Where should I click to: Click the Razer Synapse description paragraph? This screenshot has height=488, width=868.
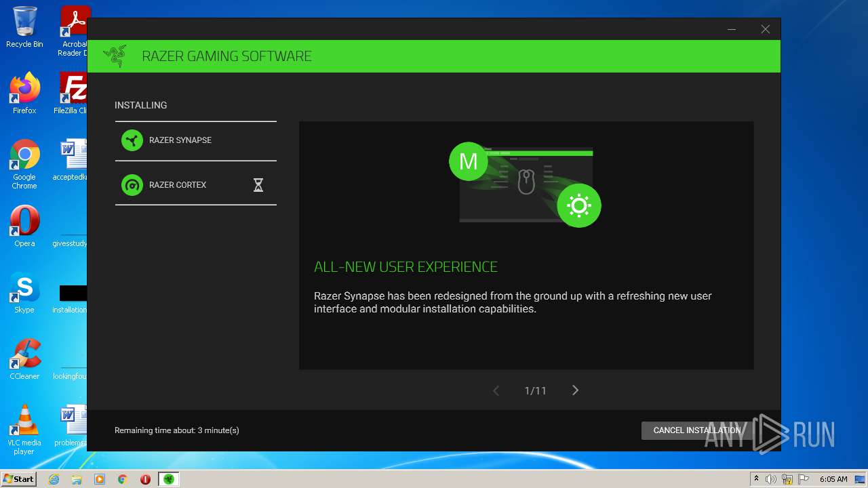(513, 302)
